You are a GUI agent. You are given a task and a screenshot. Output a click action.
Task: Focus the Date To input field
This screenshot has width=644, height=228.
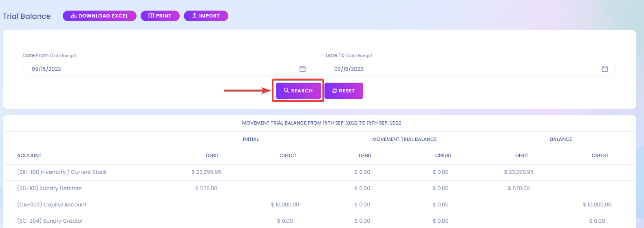coord(470,69)
